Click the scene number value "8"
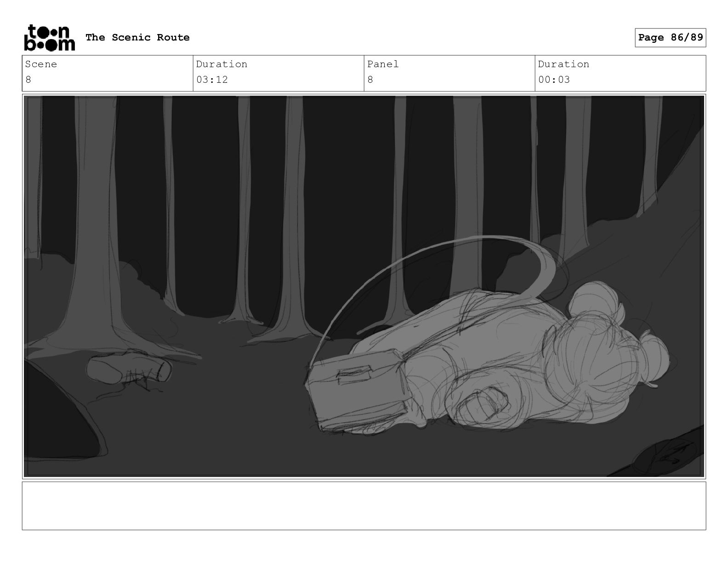Viewport: 728px width, 563px height. [28, 80]
